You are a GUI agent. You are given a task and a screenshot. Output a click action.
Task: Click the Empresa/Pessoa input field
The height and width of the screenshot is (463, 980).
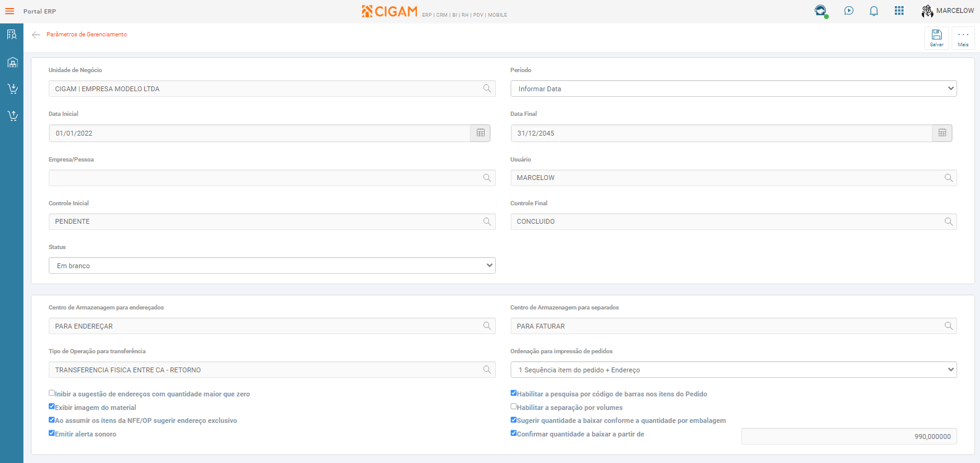coord(265,178)
